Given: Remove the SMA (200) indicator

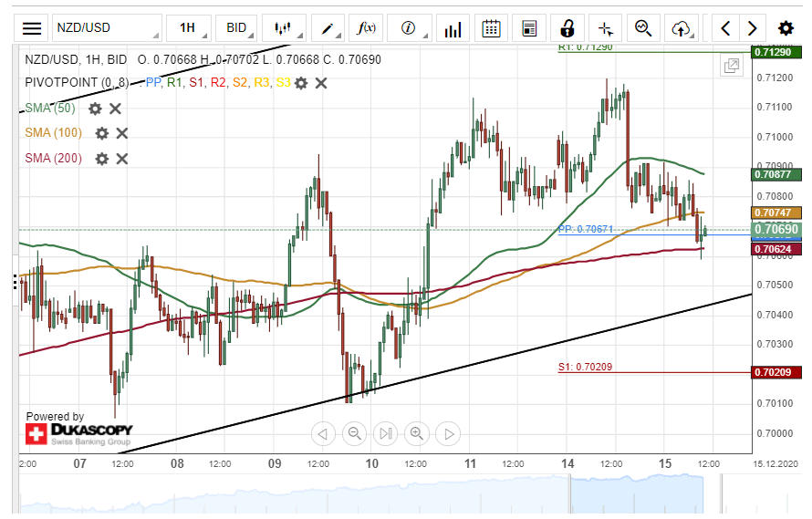Looking at the screenshot, I should pyautogui.click(x=121, y=158).
